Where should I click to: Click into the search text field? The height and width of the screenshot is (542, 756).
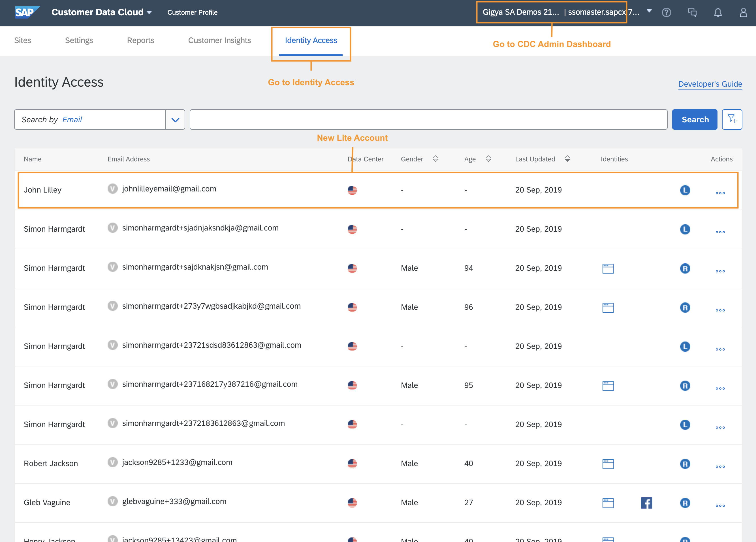click(428, 120)
